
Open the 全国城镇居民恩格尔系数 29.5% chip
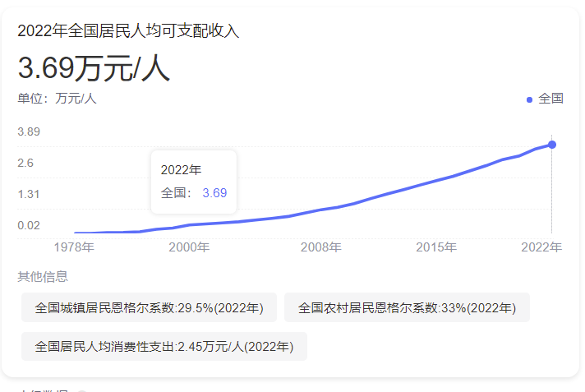tap(149, 308)
